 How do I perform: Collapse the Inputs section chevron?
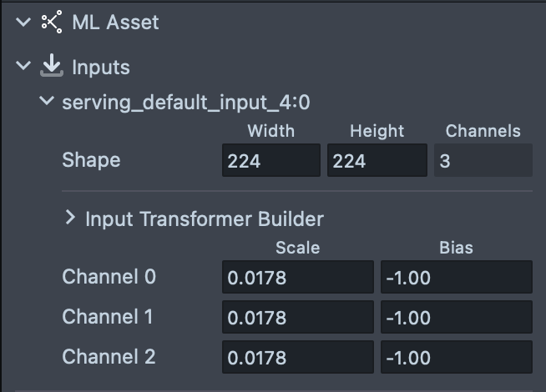pyautogui.click(x=23, y=66)
